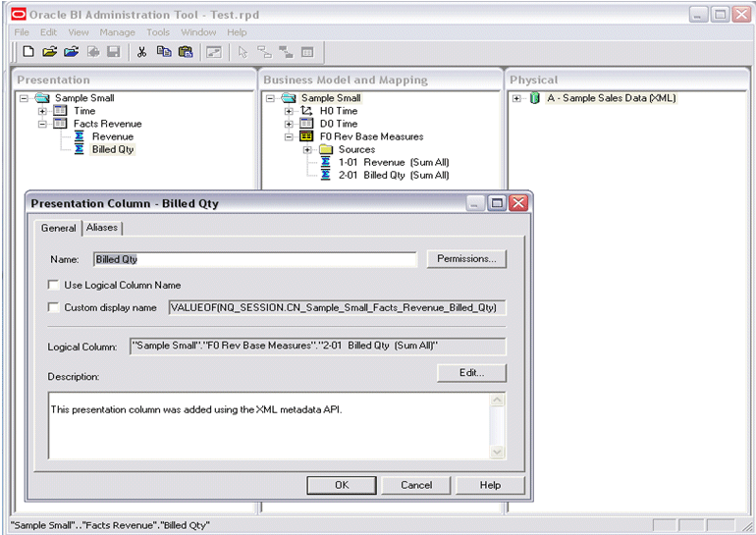Click the Sources folder icon
The image size is (756, 535).
tap(326, 149)
